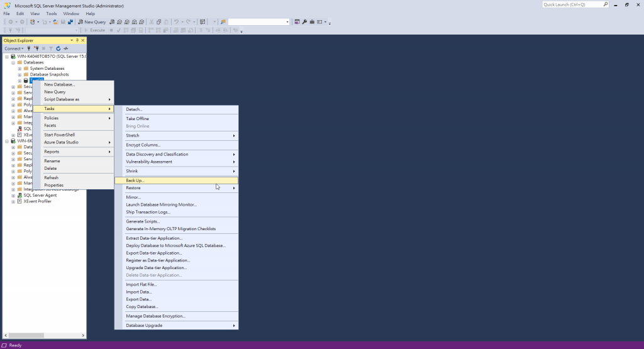Click the Copy toolbar icon

[x=159, y=22]
